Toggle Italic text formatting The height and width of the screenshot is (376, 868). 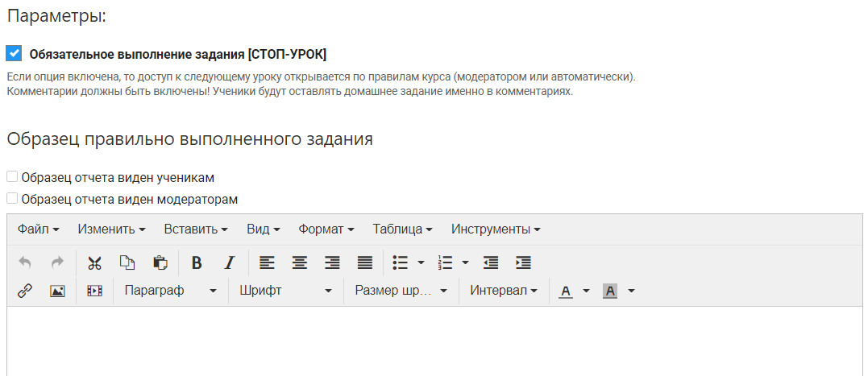coord(230,262)
